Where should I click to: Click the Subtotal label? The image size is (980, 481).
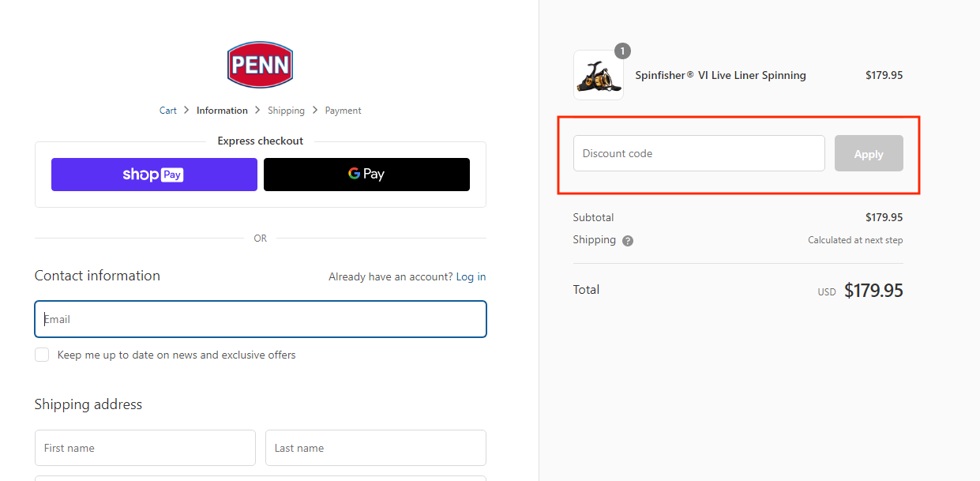coord(593,217)
